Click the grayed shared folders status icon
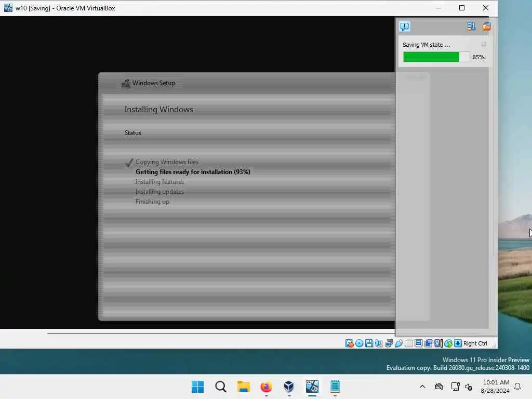This screenshot has width=532, height=399. pos(409,343)
